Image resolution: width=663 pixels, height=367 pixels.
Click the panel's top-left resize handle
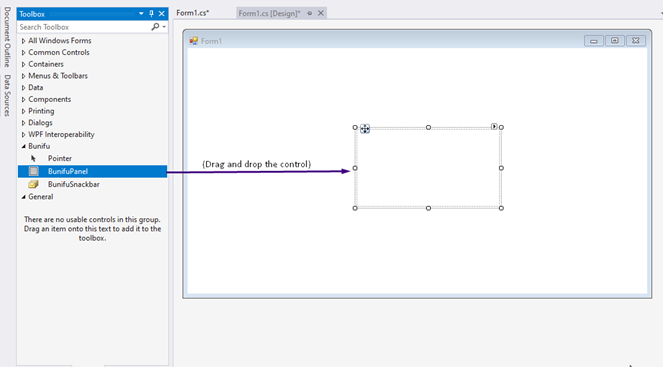click(x=355, y=127)
